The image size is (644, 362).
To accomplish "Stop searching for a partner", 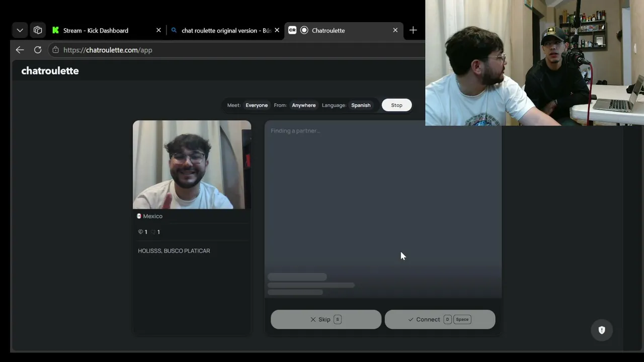I will (396, 105).
